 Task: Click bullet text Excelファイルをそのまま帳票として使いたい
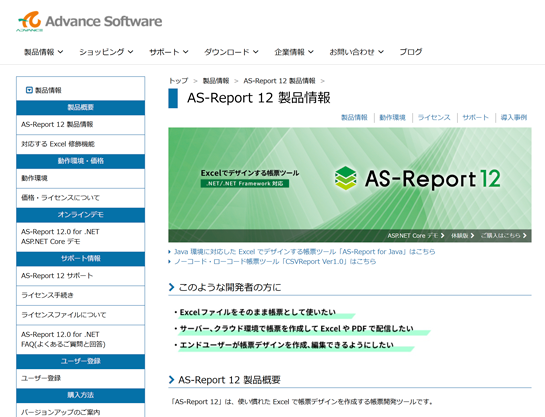tap(257, 312)
